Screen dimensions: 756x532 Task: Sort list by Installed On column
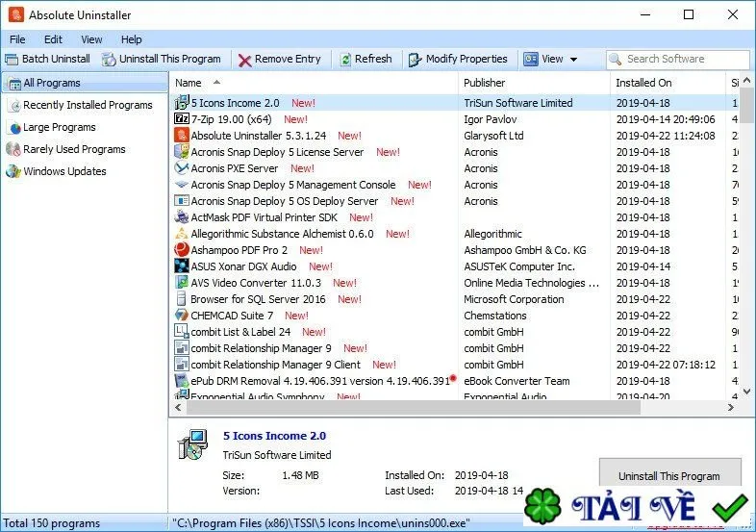pyautogui.click(x=643, y=83)
